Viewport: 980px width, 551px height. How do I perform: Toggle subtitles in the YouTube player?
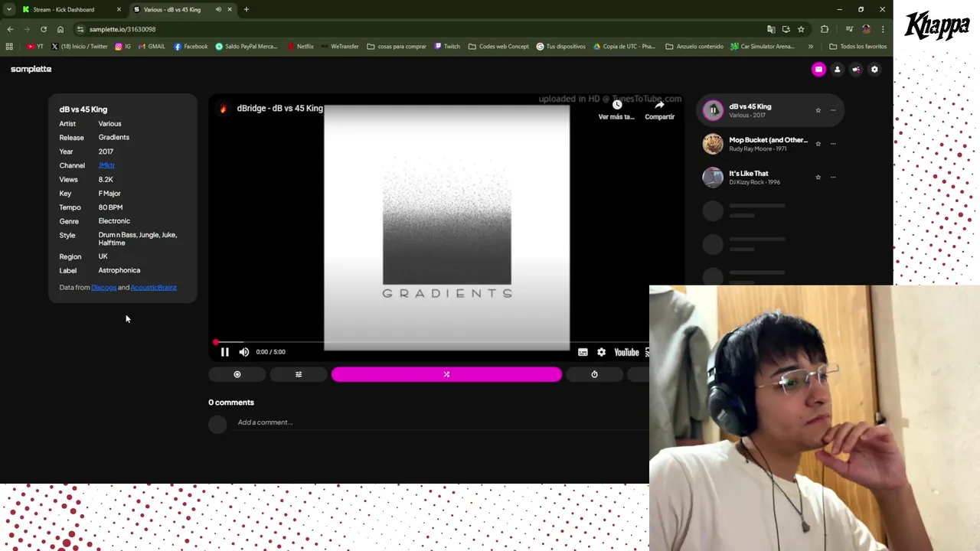[583, 352]
